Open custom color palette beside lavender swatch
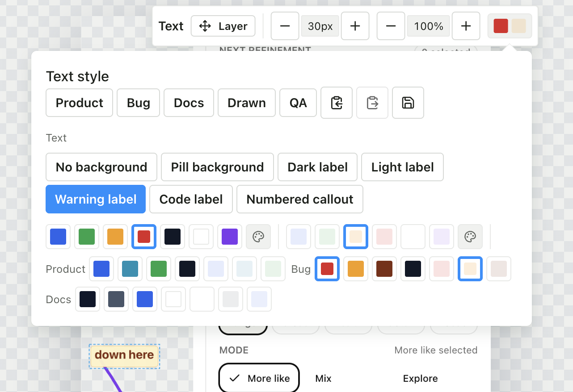573x392 pixels. pyautogui.click(x=470, y=237)
